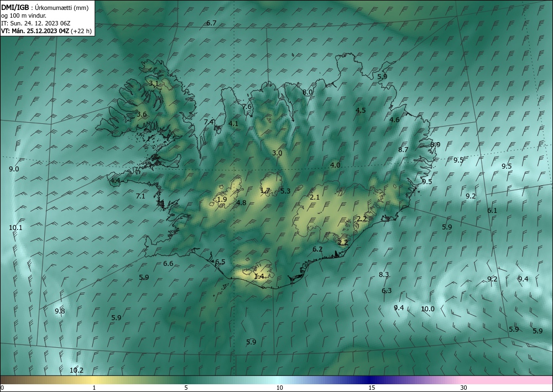Click the 9.0 value off the west
This screenshot has height=392, width=553.
(14, 169)
